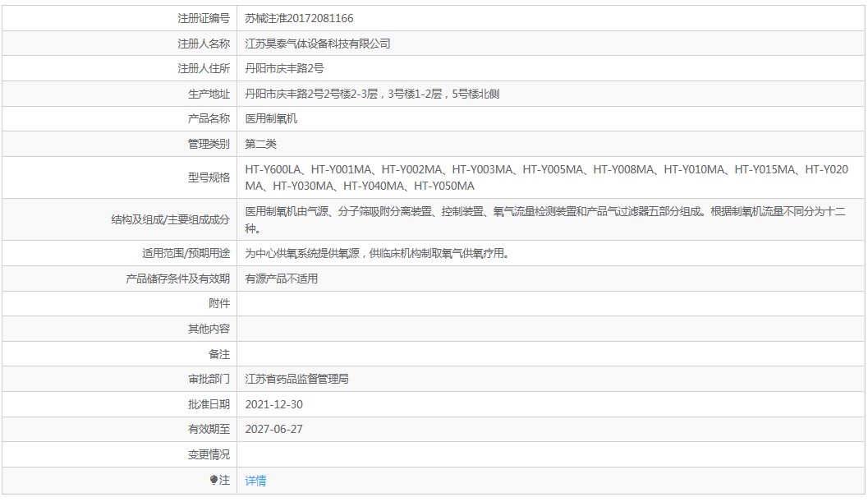This screenshot has height=502, width=868.
Task: Click the 结构及组成/主要组成成分 label
Action: coord(171,219)
